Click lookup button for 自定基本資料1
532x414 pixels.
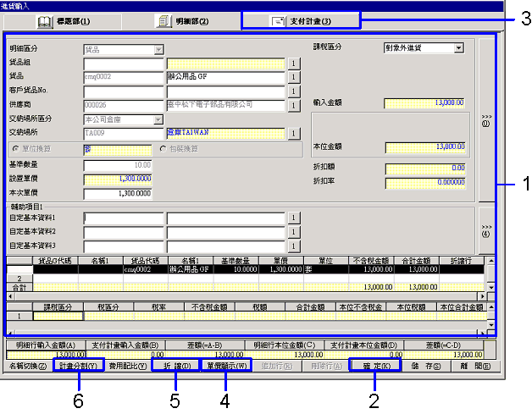292,218
